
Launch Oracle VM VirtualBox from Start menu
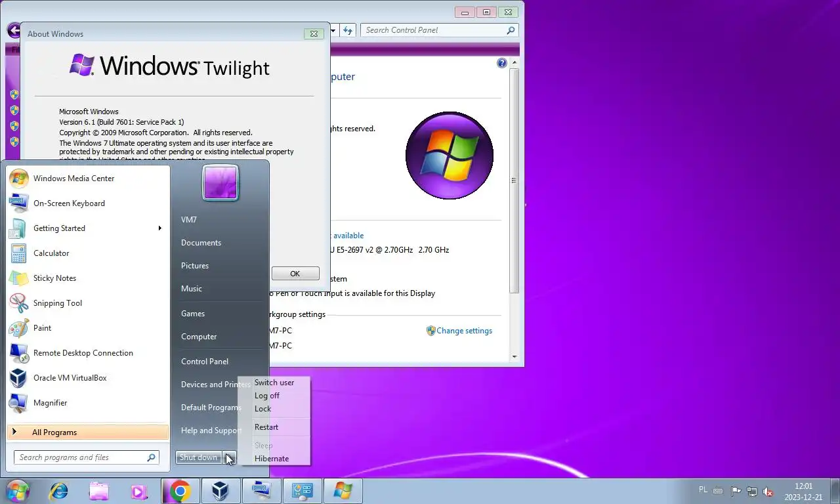coord(88,378)
